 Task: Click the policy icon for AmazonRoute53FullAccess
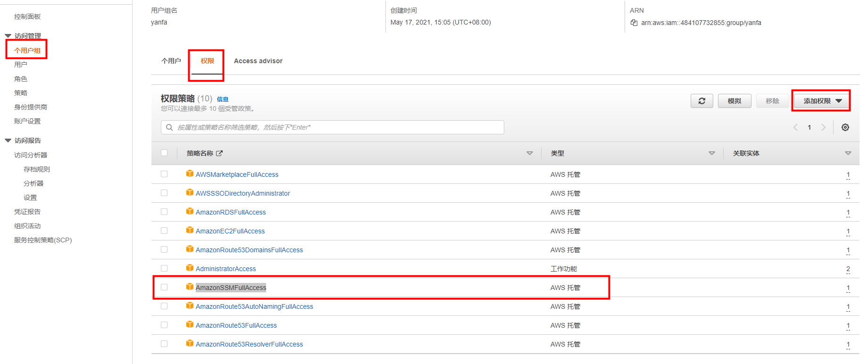(x=190, y=324)
